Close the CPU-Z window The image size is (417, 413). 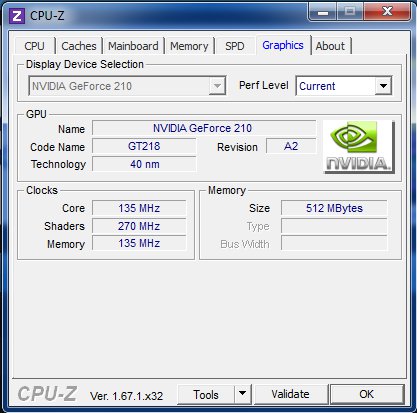click(x=387, y=12)
